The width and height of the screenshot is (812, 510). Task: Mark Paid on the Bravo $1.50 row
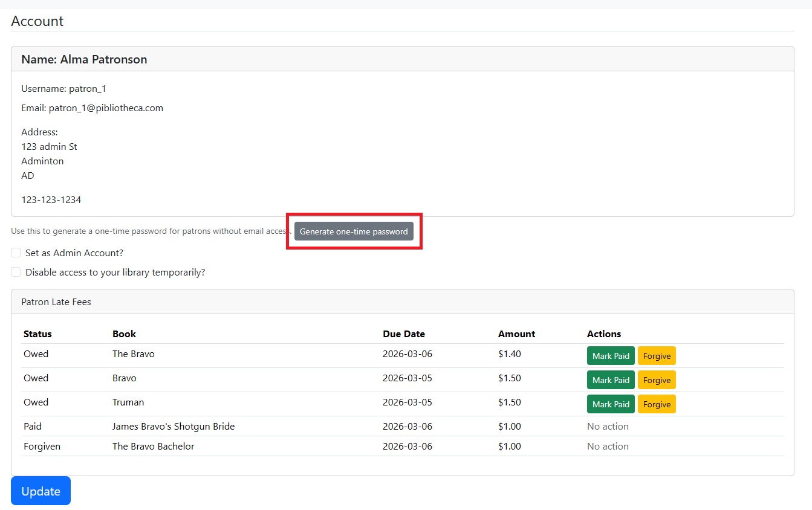point(611,380)
